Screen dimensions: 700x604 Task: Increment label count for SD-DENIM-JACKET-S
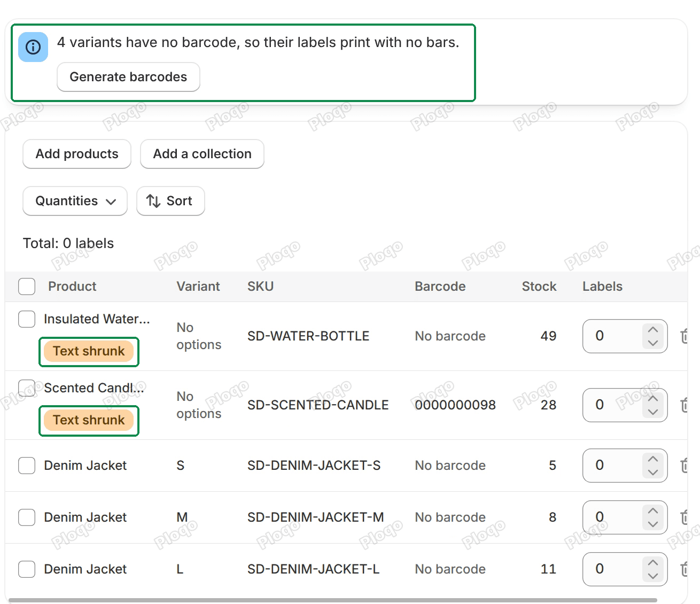653,459
